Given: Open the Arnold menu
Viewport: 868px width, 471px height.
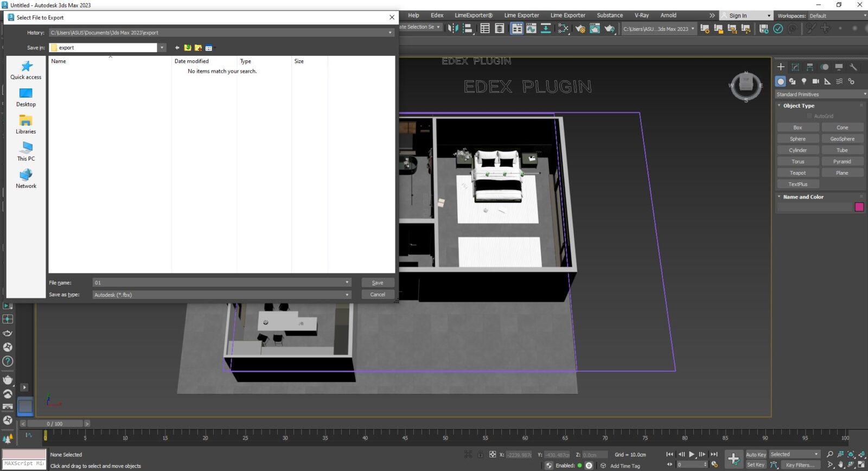Looking at the screenshot, I should point(668,15).
